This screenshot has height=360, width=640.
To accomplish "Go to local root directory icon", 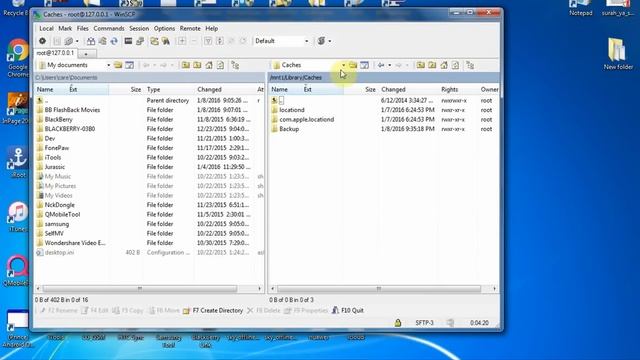I will pyautogui.click(x=197, y=65).
